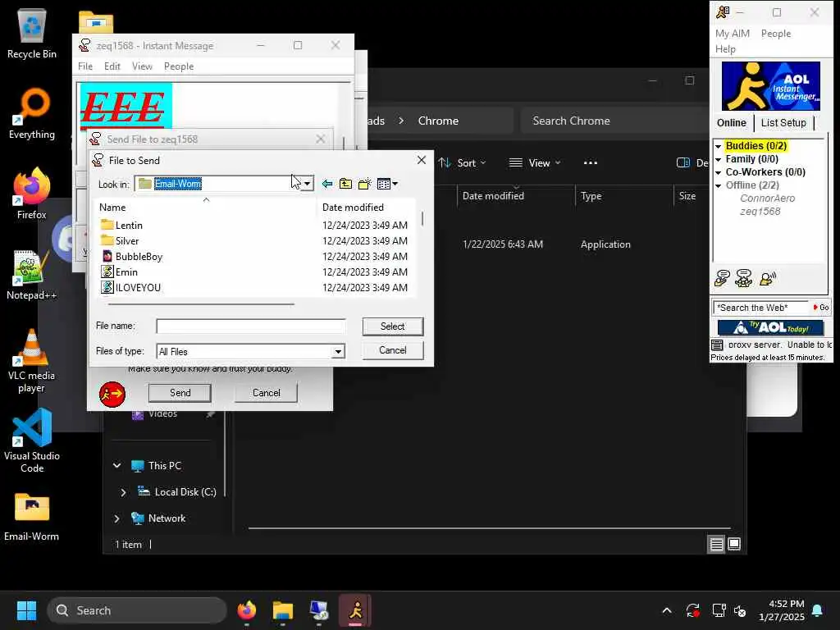Click Send in Send File dialog
Image resolution: width=840 pixels, height=630 pixels.
(x=180, y=393)
